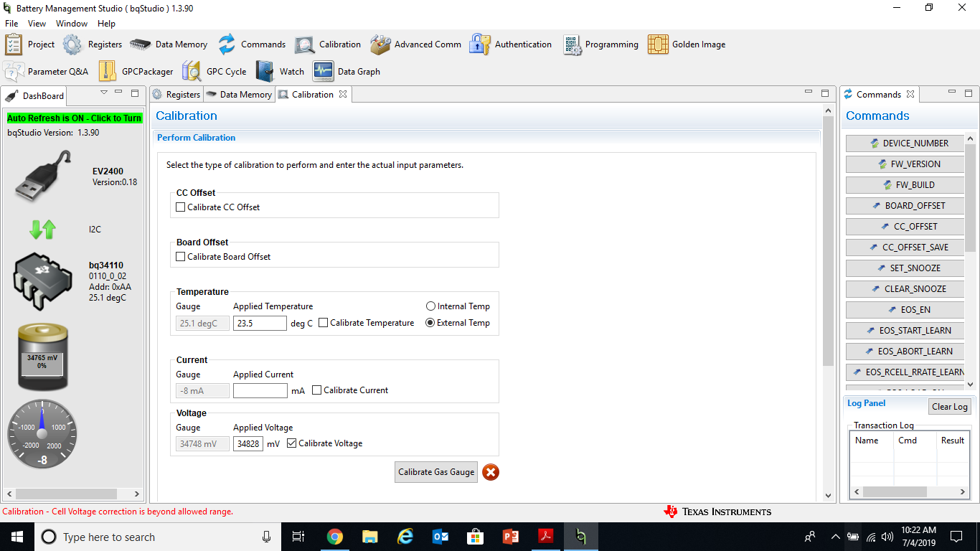The height and width of the screenshot is (551, 980).
Task: Toggle Auto Refresh green banner
Action: [x=75, y=118]
